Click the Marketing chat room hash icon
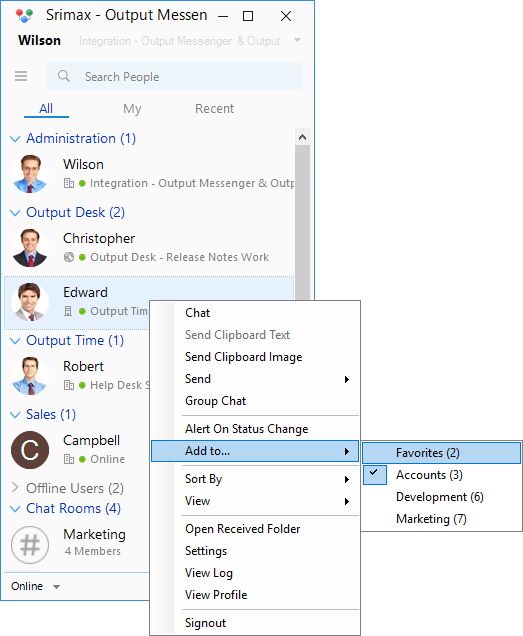This screenshot has width=523, height=636. [30, 545]
